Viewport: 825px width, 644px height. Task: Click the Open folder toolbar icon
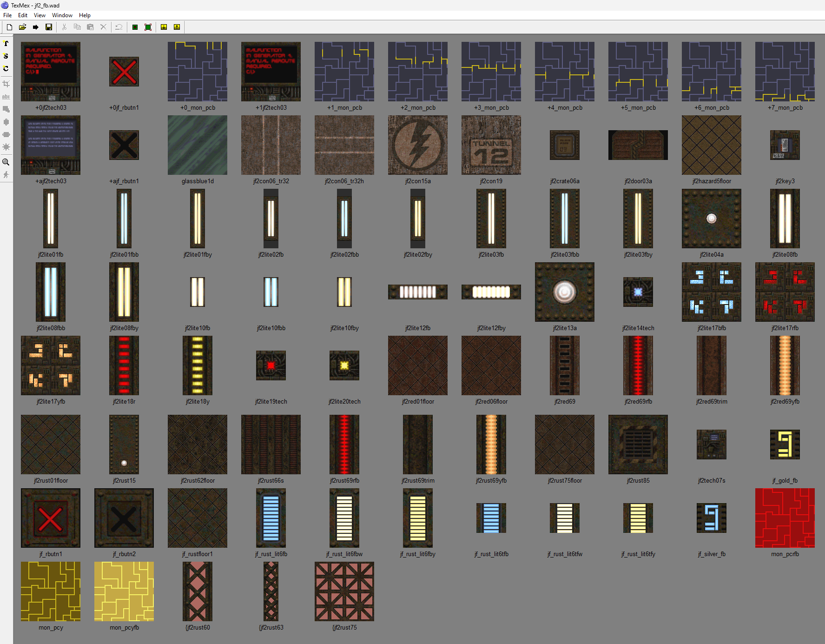[x=22, y=27]
